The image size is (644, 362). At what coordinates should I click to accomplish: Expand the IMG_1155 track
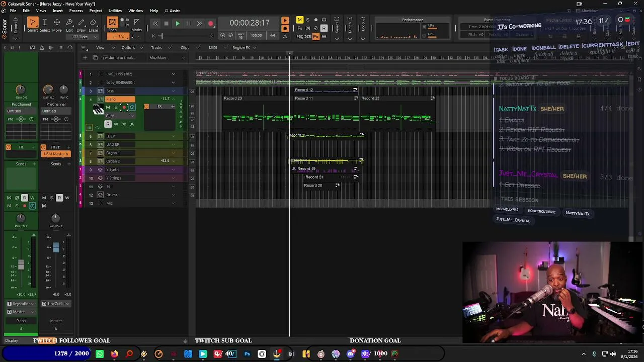pos(174,74)
